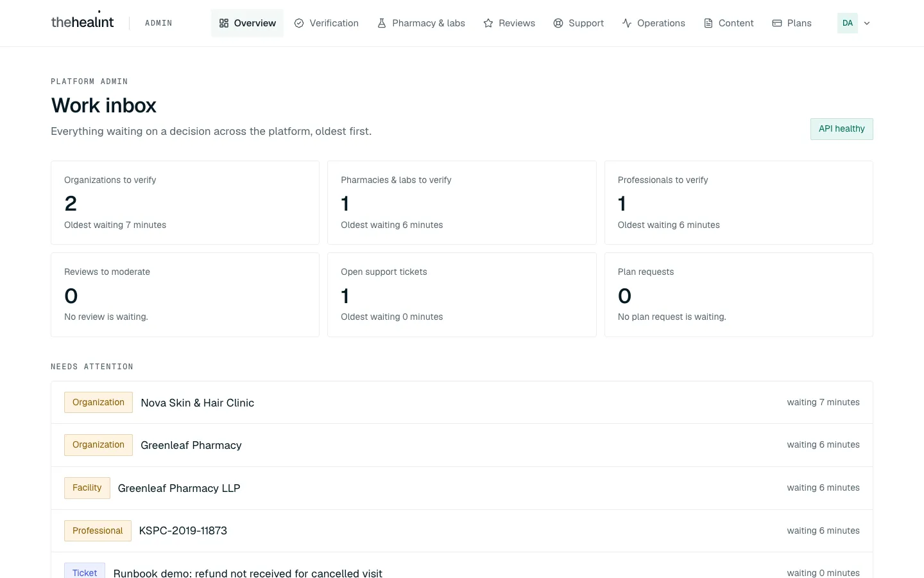Click 'waiting 7 minutes' on the Nova Skin row

(823, 403)
